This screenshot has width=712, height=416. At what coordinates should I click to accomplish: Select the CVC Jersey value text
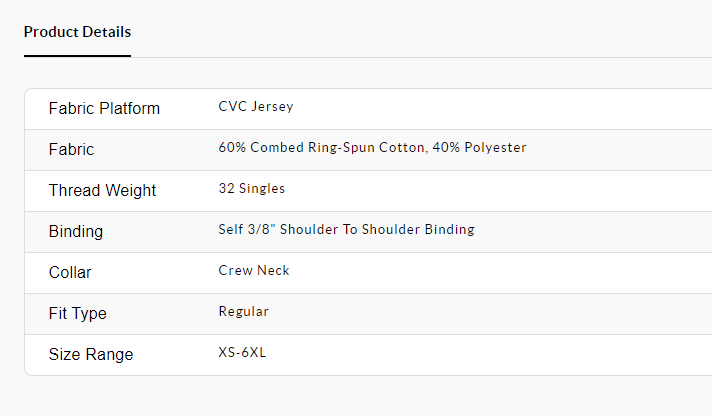point(255,107)
